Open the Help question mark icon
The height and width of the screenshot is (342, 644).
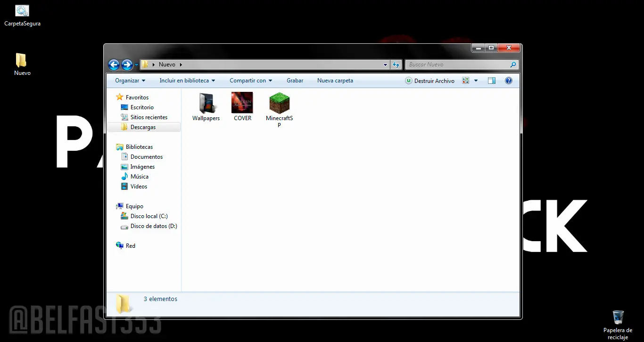509,81
